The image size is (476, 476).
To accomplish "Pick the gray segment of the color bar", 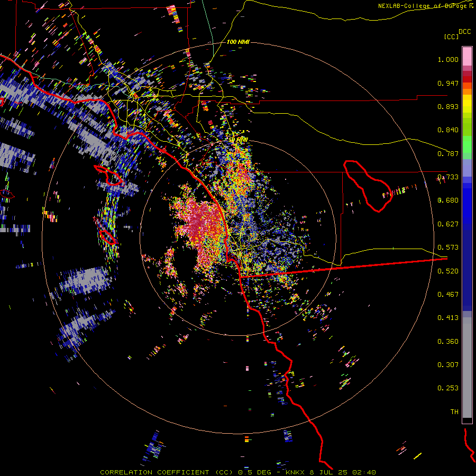I will (467, 368).
